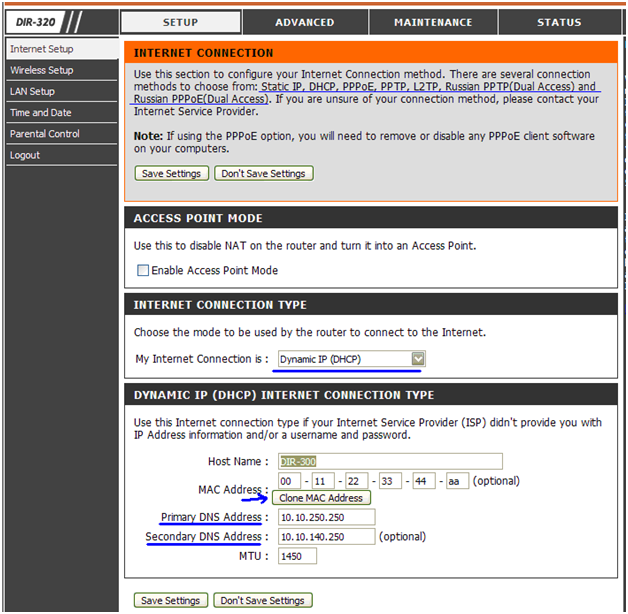Screen dimensions: 628x614
Task: Enable Access Point Mode checkbox
Action: (143, 270)
